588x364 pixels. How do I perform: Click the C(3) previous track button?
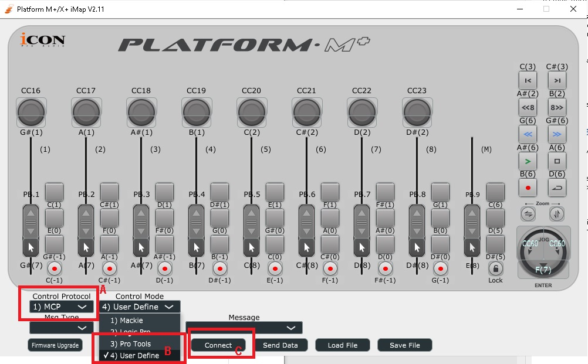528,80
